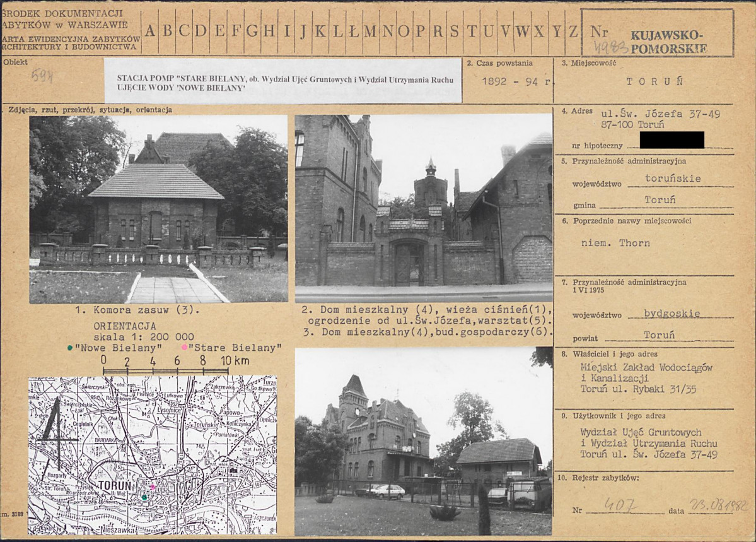Click the address ul. Św. Józefa 37-49

click(661, 114)
